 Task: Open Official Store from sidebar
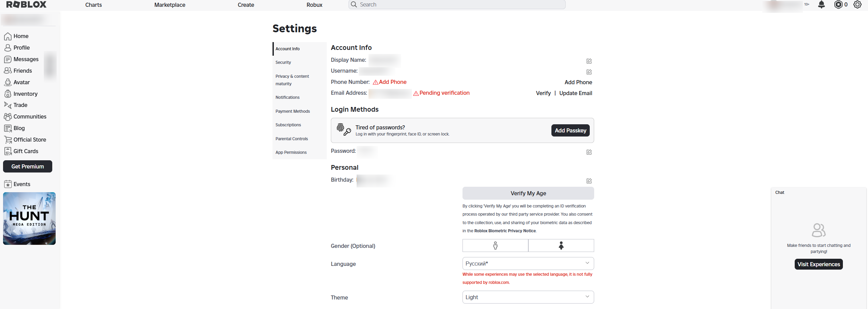25,140
